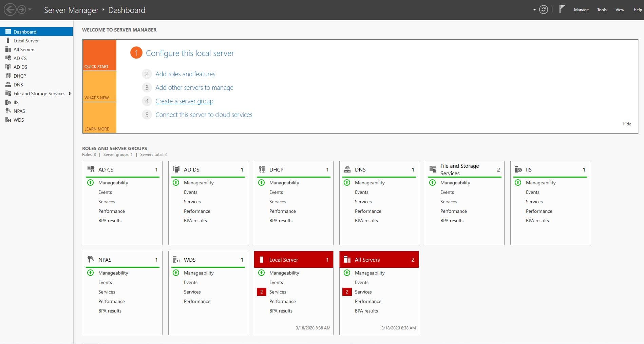Click Local Server red Services count badge
The image size is (644, 344).
tap(262, 292)
